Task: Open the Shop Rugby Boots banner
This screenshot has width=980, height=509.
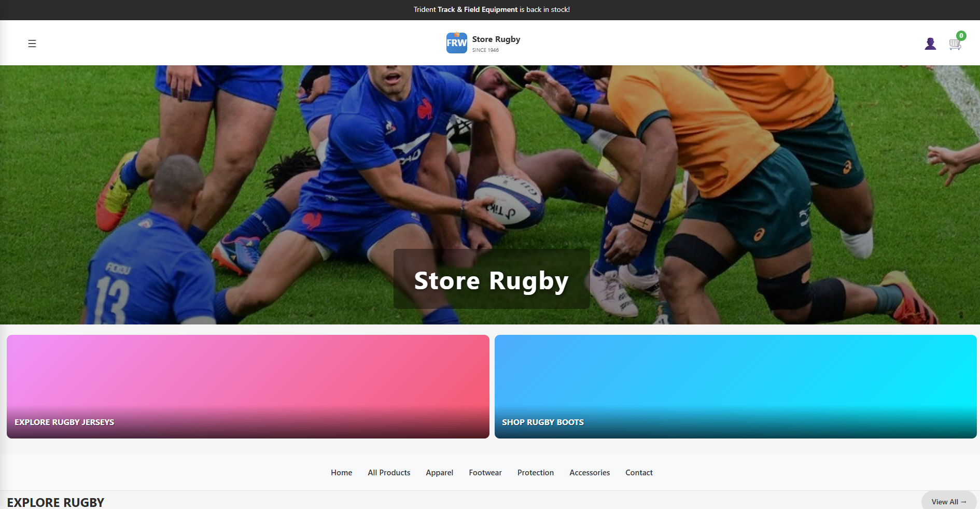Action: pyautogui.click(x=542, y=422)
